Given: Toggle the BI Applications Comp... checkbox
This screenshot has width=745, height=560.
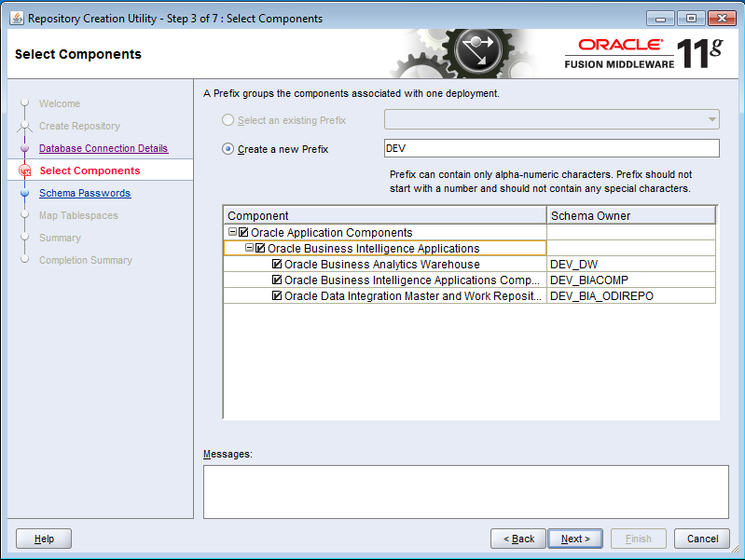Looking at the screenshot, I should [277, 280].
